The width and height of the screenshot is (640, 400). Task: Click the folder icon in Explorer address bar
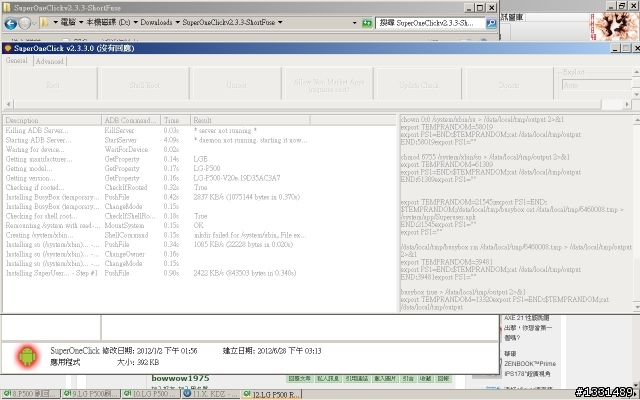pos(45,22)
